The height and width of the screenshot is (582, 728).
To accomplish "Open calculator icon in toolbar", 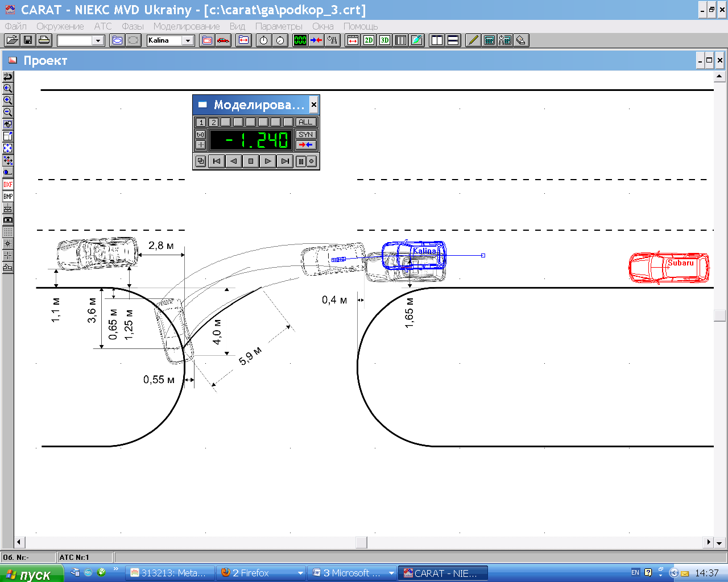I will pyautogui.click(x=489, y=40).
